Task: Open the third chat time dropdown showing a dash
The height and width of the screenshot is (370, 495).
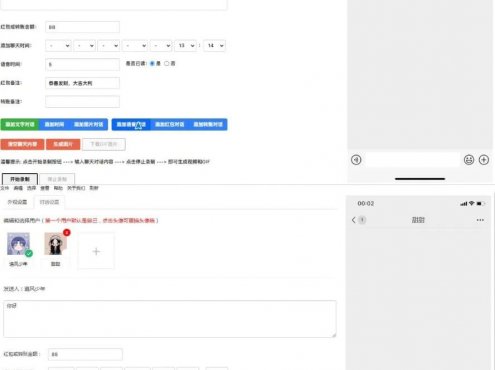Action: tap(109, 46)
